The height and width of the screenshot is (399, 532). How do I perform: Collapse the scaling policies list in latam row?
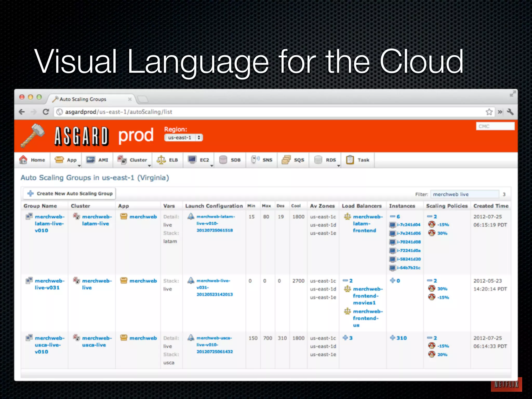coord(432,216)
